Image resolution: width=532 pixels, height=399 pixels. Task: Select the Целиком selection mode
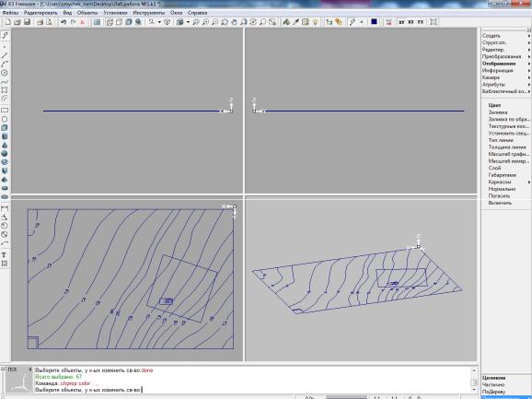pos(493,378)
